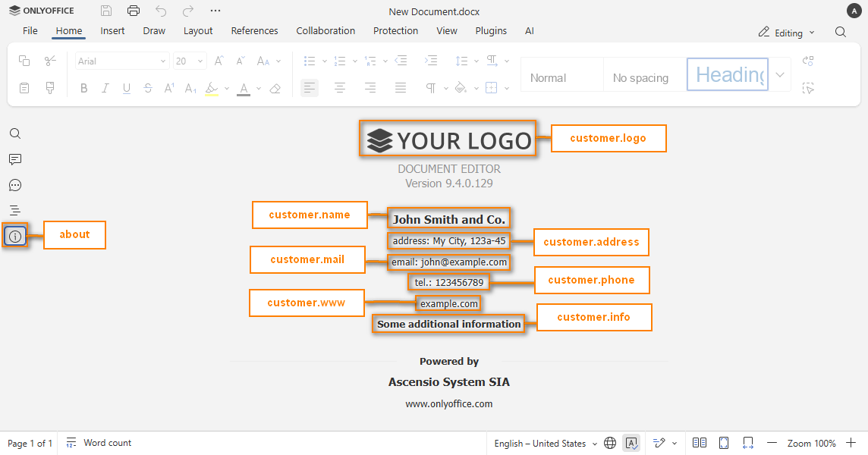868x455 pixels.
Task: Increase font size
Action: point(219,61)
